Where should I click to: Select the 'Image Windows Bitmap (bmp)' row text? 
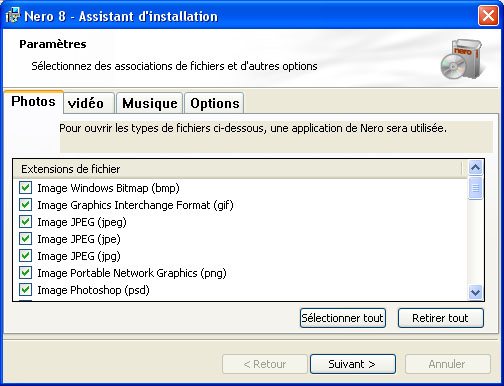108,188
